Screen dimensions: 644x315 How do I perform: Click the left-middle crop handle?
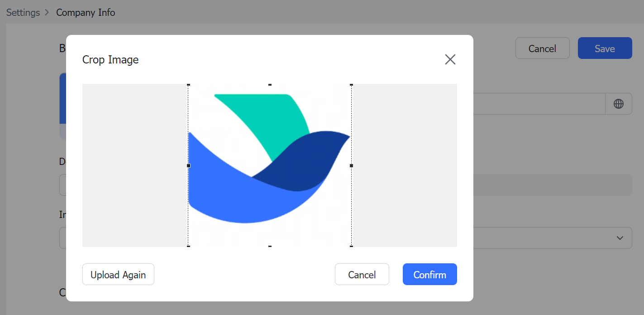189,165
